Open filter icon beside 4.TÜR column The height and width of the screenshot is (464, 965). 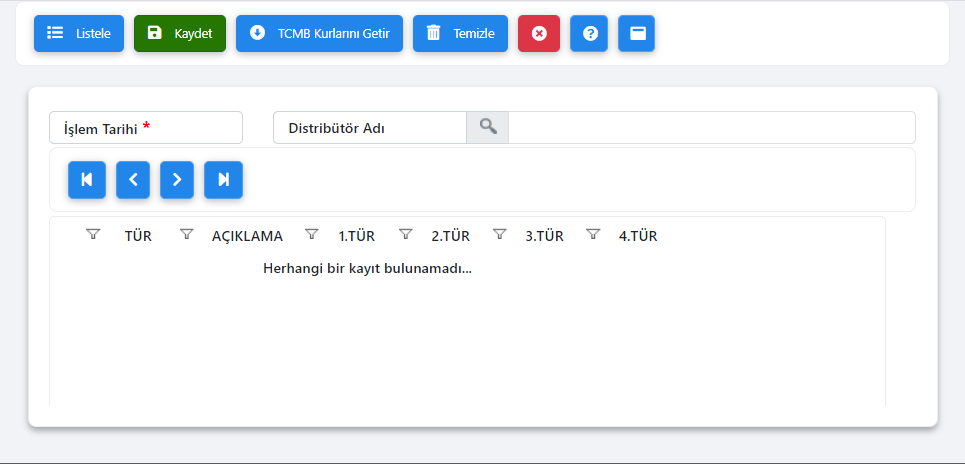593,235
